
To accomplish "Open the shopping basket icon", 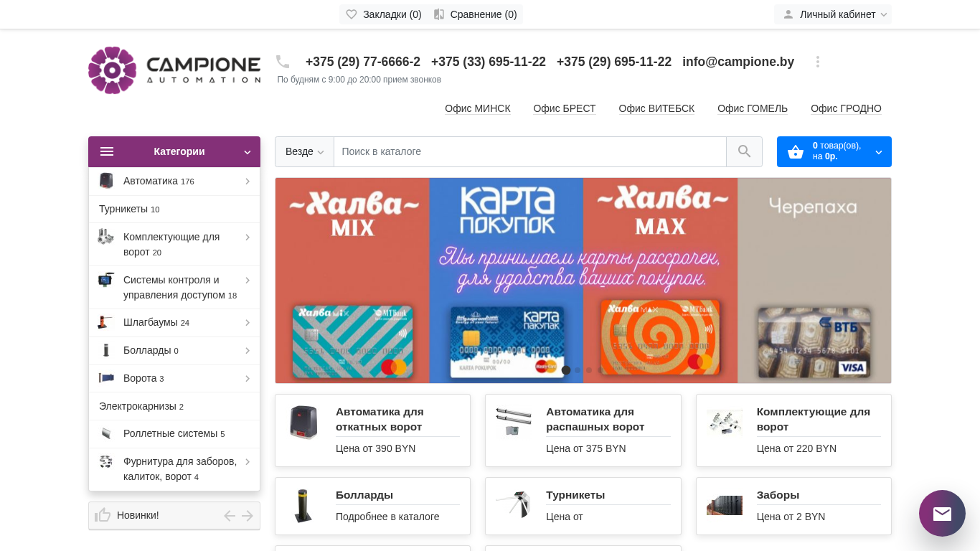I will point(795,152).
